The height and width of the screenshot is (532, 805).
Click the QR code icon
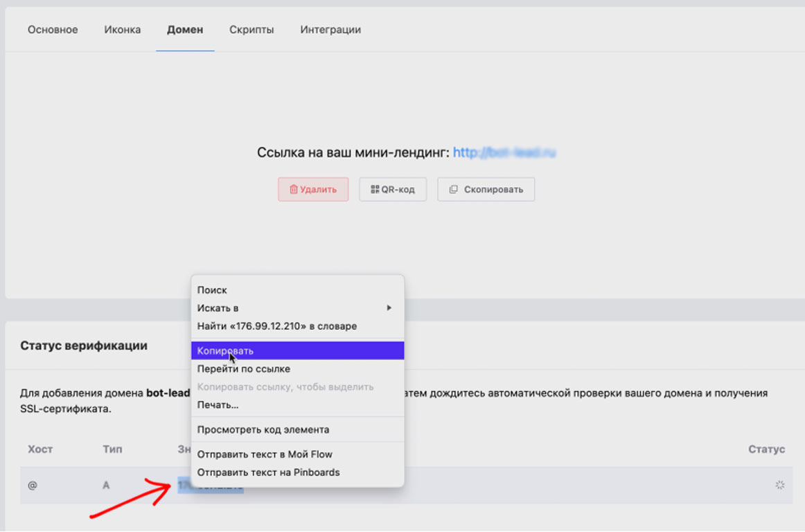[375, 190]
